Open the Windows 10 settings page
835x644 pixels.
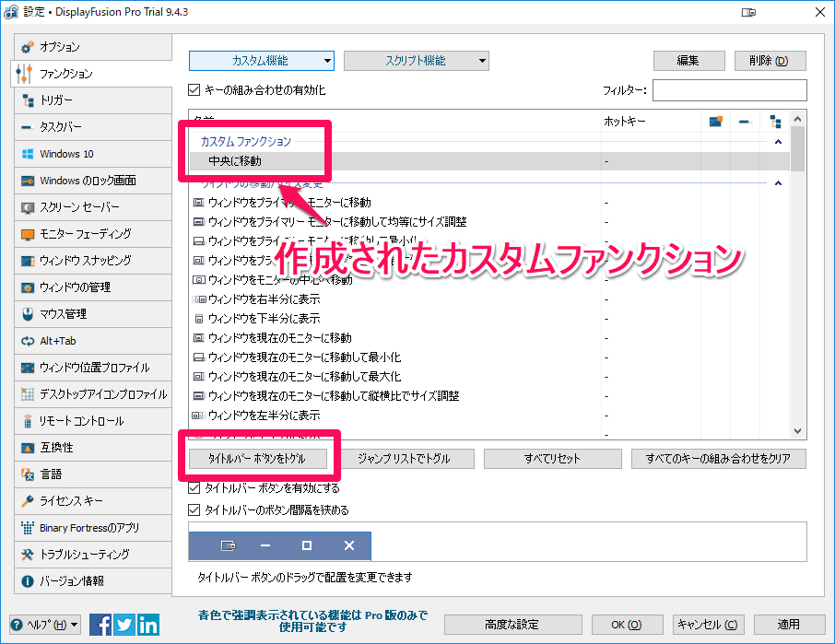point(93,154)
